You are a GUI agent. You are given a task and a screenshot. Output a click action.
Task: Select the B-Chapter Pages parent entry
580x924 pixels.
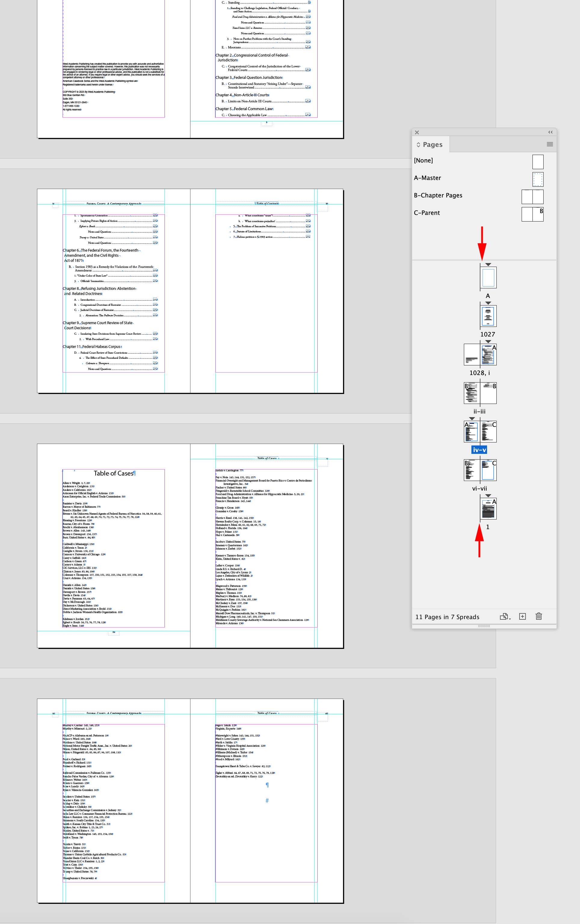click(x=438, y=195)
